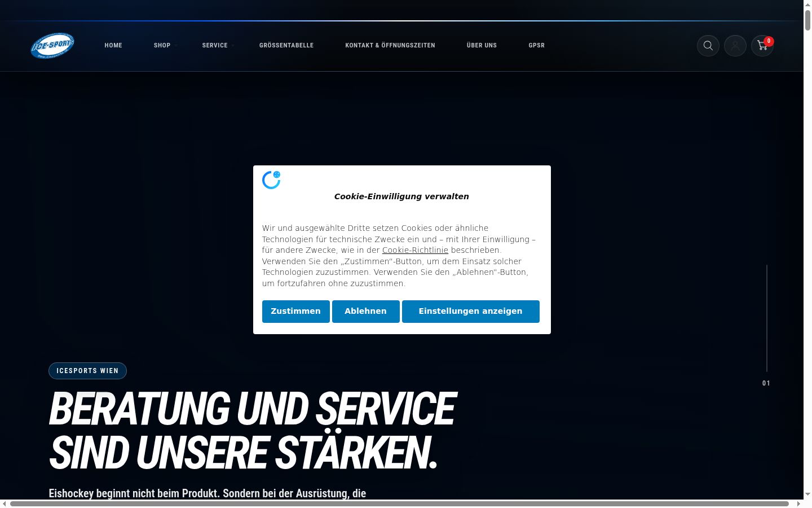Open KONTAKT & ÖFFNUNGSZEITEN page

(390, 45)
